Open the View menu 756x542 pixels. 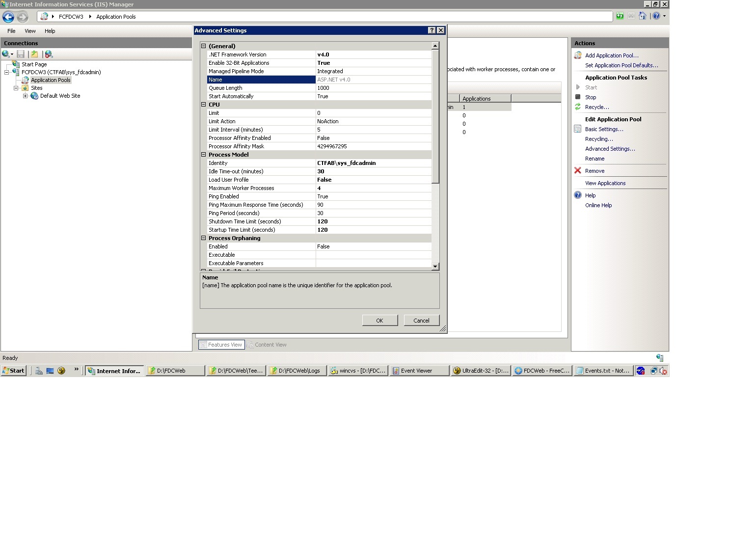(30, 31)
